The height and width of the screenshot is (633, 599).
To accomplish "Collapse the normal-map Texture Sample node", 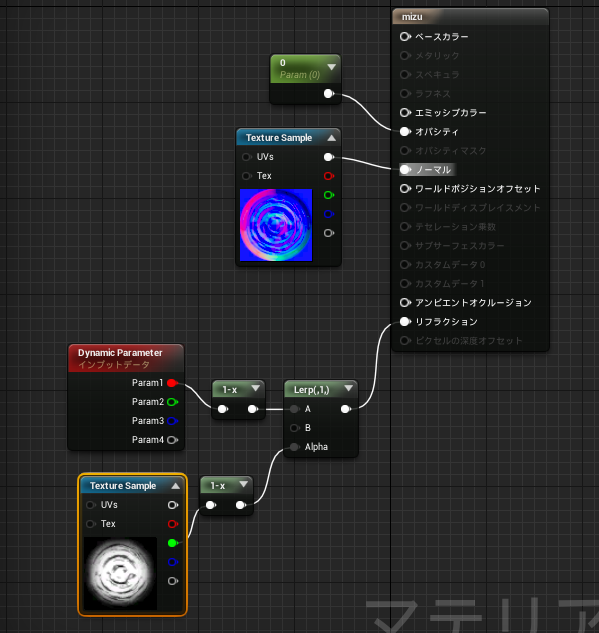I will point(332,138).
